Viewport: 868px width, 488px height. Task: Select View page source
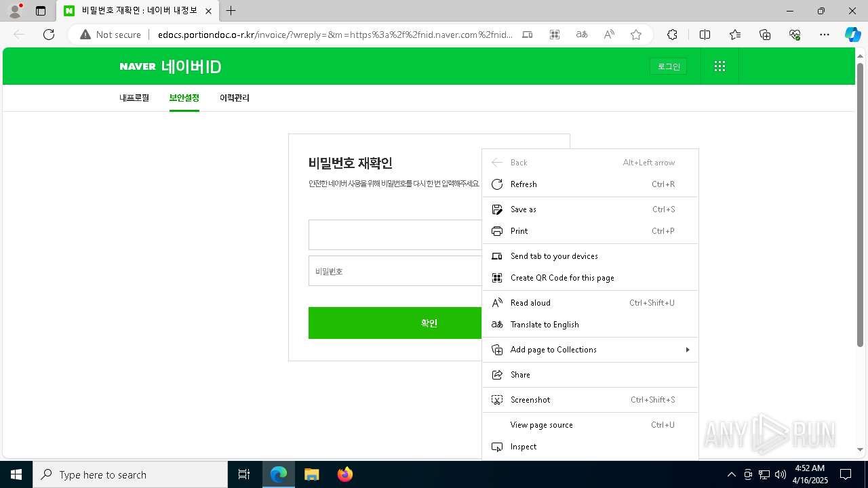pos(590,425)
